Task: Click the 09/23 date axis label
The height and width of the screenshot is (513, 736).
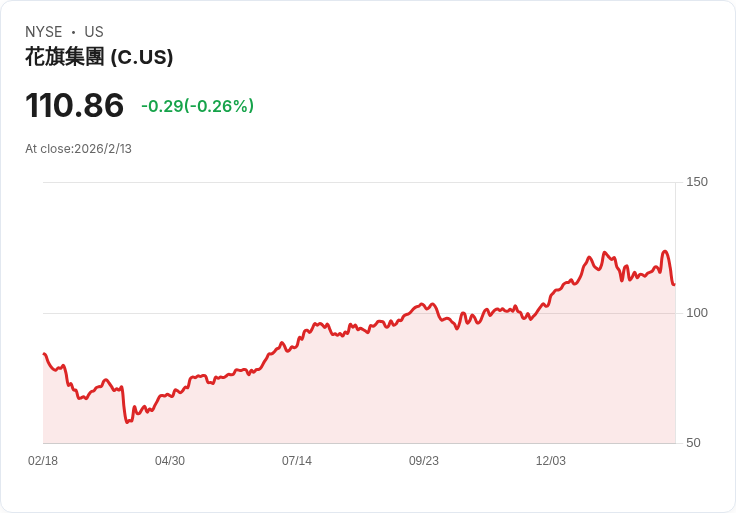Action: click(x=424, y=461)
